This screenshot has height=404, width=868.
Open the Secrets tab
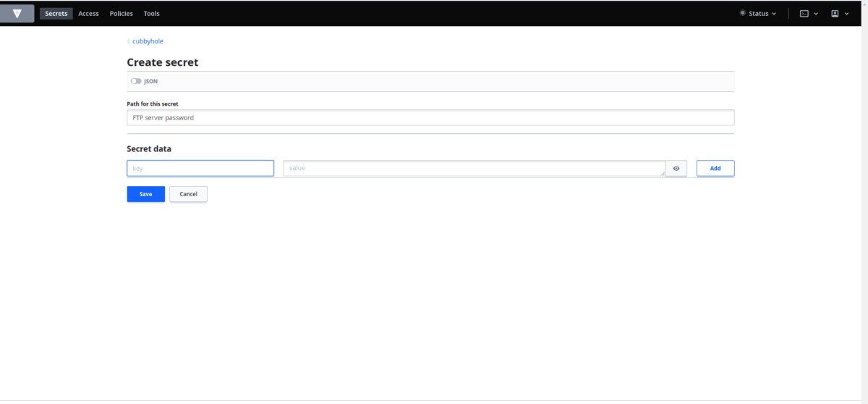click(56, 13)
